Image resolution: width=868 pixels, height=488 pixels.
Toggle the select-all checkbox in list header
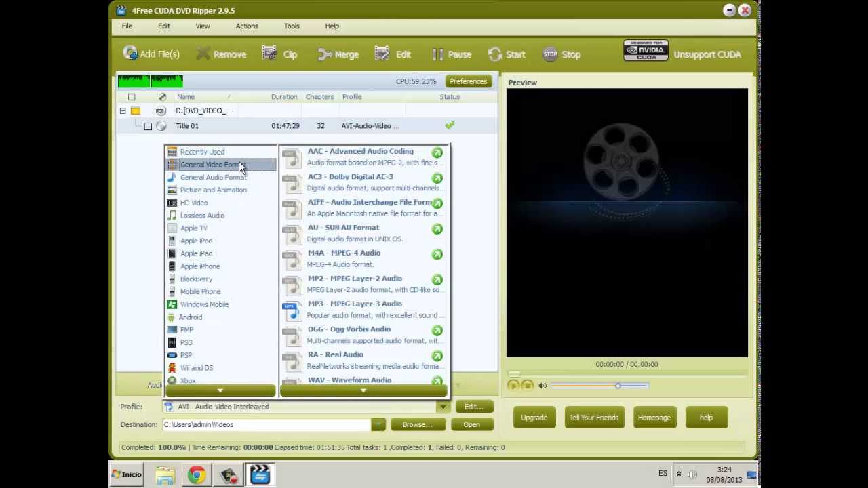[132, 97]
